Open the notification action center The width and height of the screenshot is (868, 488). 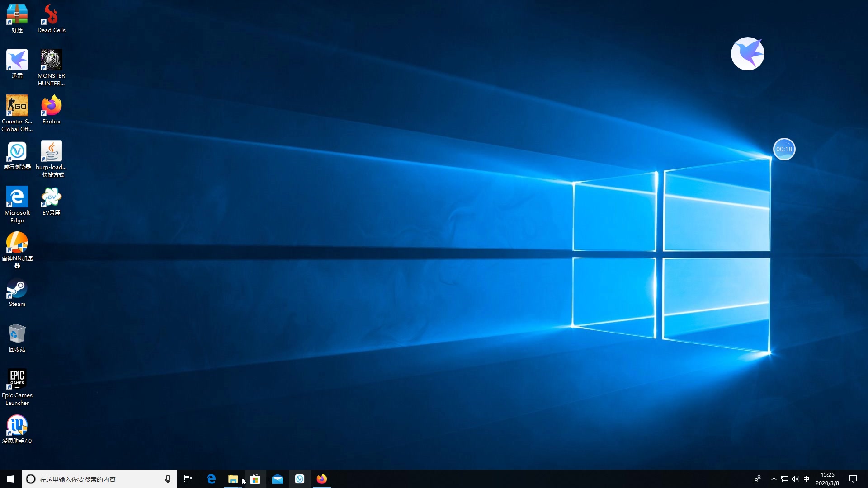click(x=853, y=479)
